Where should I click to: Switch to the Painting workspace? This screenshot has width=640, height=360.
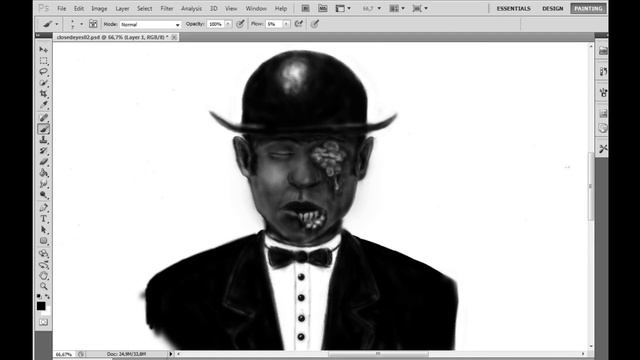pyautogui.click(x=588, y=8)
